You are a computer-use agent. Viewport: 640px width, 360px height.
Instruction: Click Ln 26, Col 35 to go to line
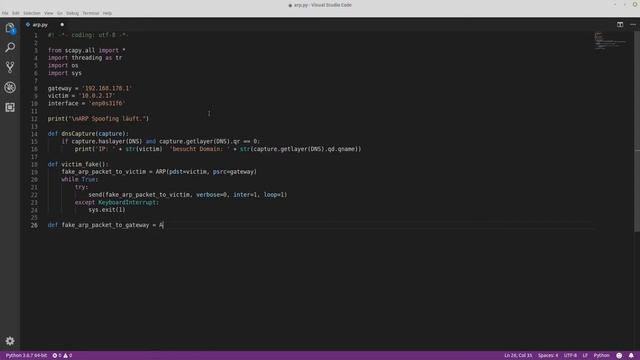coord(518,356)
